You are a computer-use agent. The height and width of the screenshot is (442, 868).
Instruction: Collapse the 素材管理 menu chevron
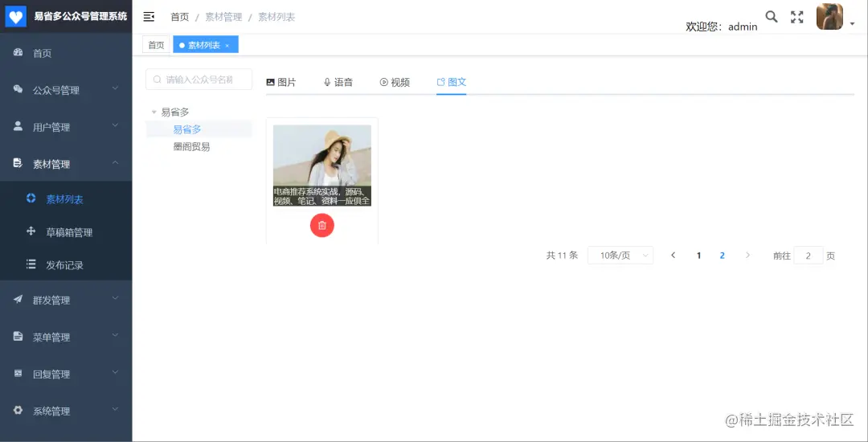(115, 162)
